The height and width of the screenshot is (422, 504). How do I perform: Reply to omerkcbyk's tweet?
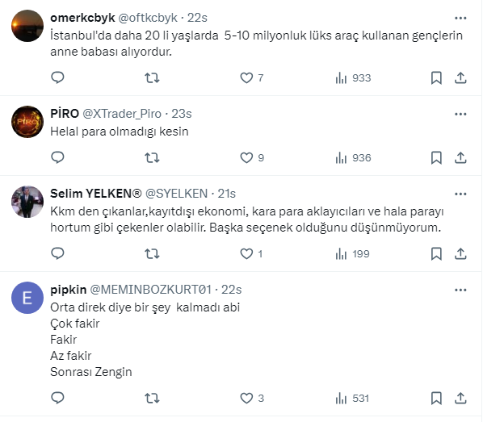click(57, 77)
